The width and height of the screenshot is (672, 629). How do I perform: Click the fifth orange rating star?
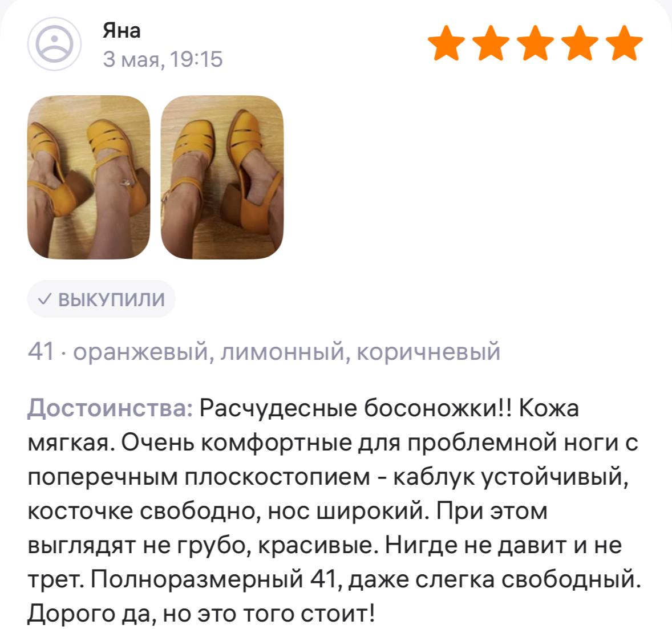(x=625, y=42)
